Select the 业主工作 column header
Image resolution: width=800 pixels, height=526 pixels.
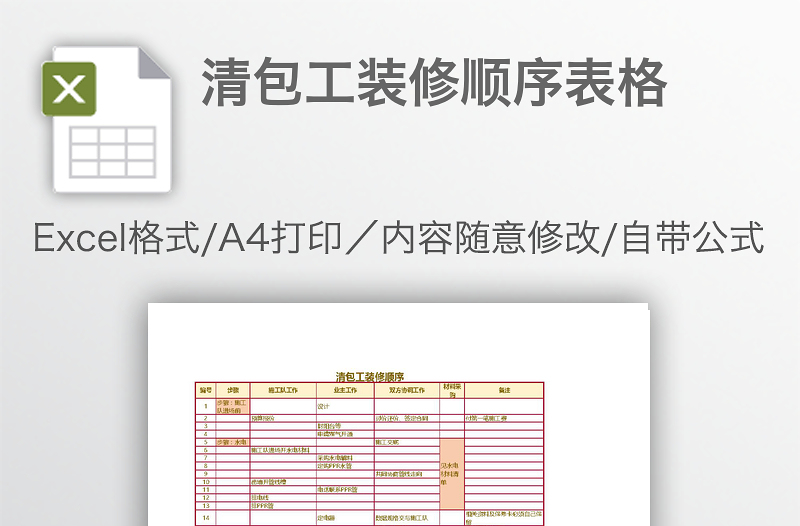pyautogui.click(x=345, y=390)
